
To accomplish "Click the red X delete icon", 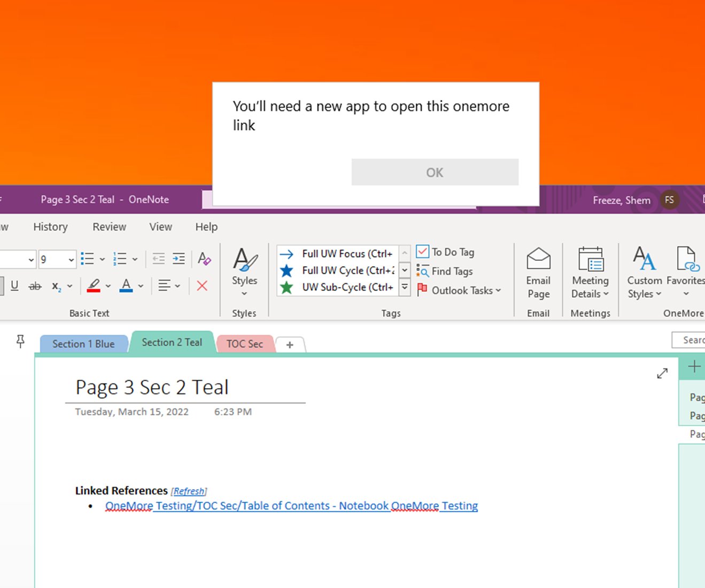I will pyautogui.click(x=202, y=285).
